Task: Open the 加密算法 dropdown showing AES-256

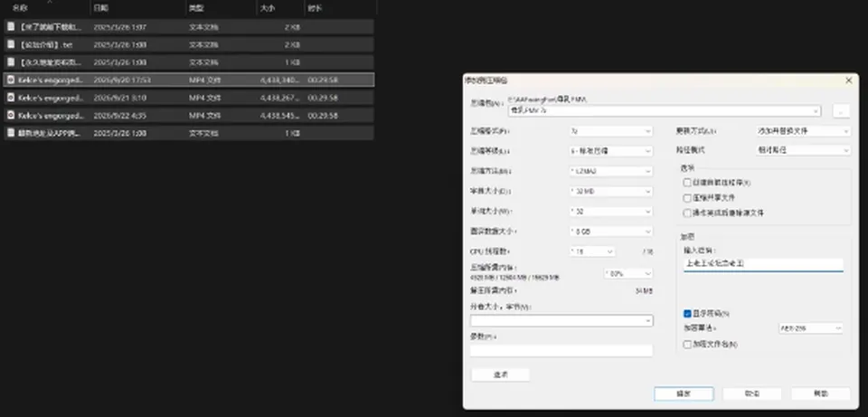Action: click(811, 328)
